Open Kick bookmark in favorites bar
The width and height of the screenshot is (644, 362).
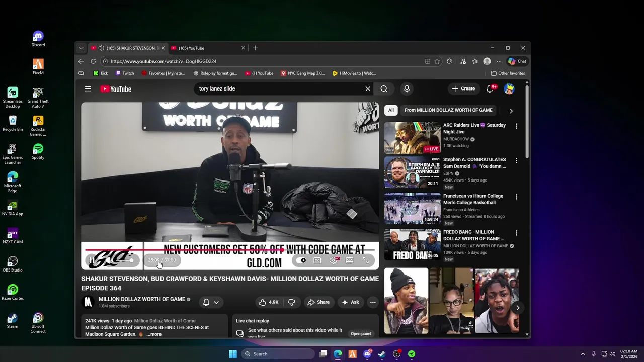pos(101,73)
